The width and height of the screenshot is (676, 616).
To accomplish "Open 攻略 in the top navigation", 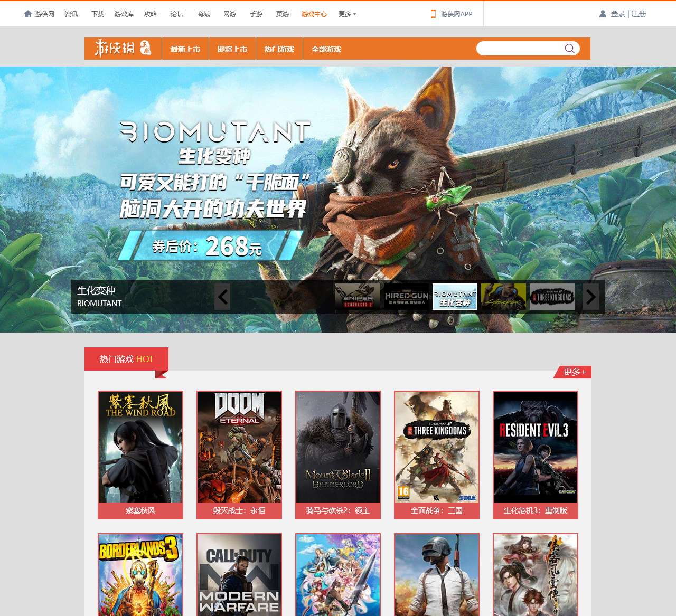I will (x=151, y=14).
